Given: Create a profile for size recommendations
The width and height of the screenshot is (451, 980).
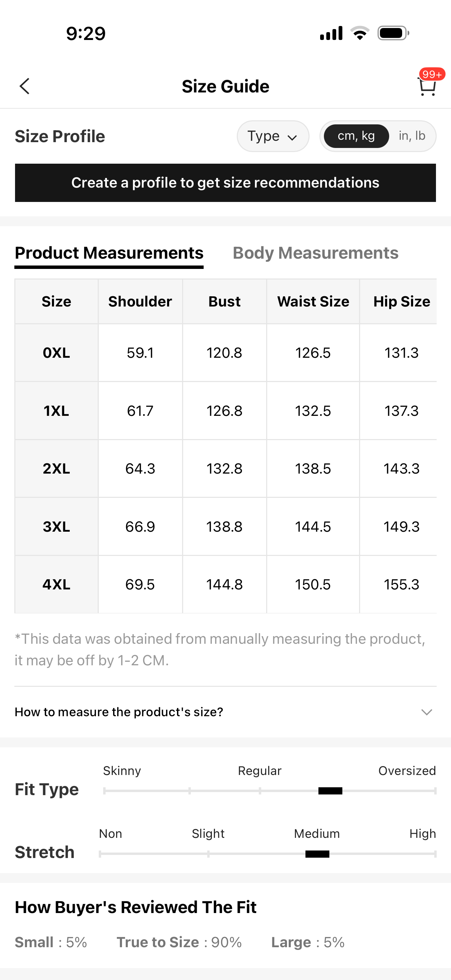Looking at the screenshot, I should [225, 182].
